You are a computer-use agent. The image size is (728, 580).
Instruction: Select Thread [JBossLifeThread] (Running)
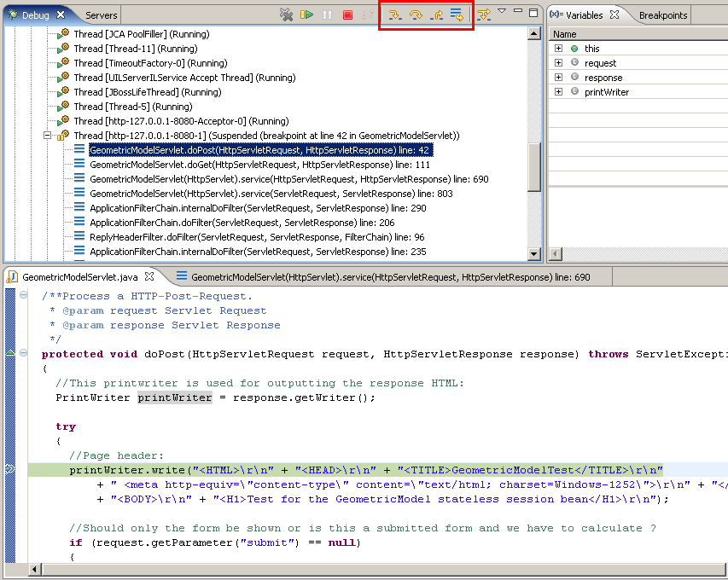[148, 92]
